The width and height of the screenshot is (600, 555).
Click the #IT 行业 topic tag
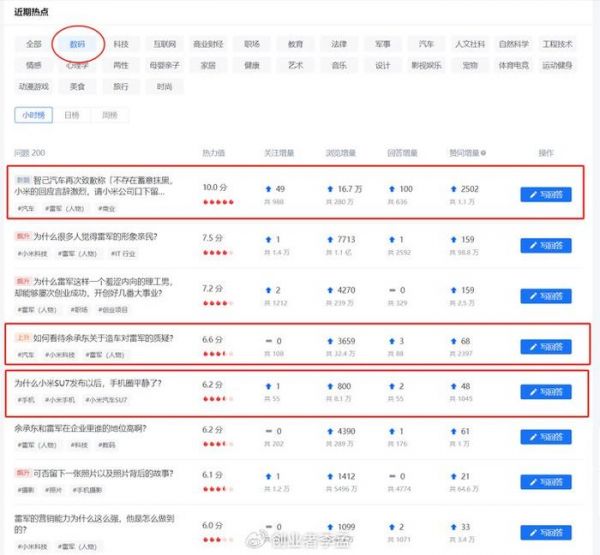point(125,254)
